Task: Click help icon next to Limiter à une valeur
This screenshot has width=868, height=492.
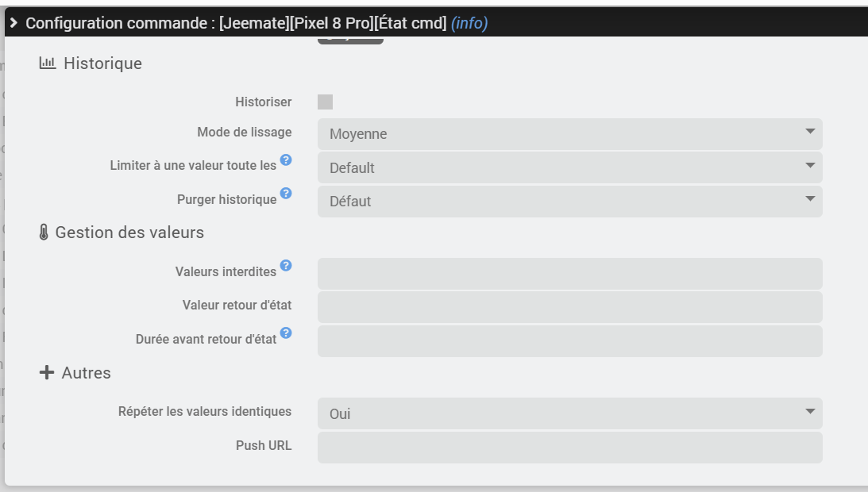Action: pos(286,160)
